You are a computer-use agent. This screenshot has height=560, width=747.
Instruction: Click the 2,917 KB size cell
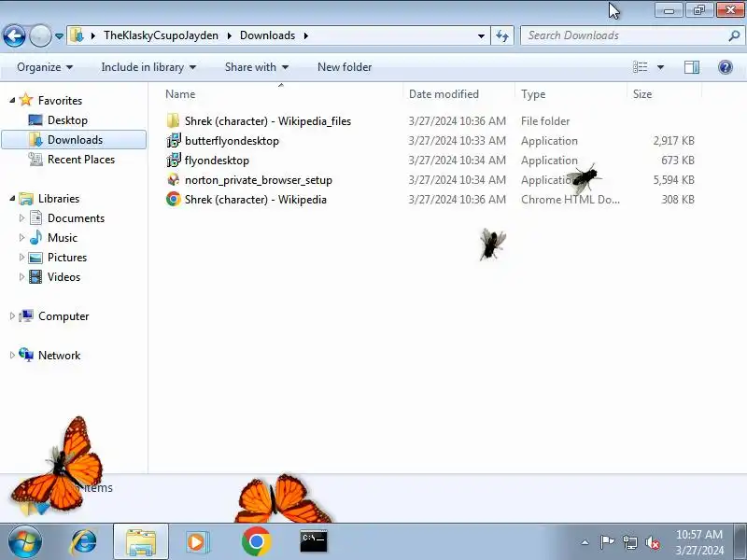[673, 141]
